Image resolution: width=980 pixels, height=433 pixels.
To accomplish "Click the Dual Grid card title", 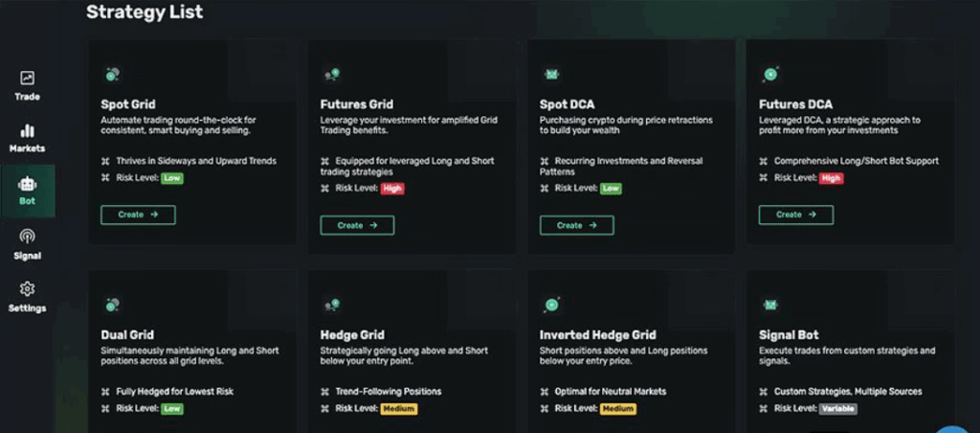I will 127,334.
